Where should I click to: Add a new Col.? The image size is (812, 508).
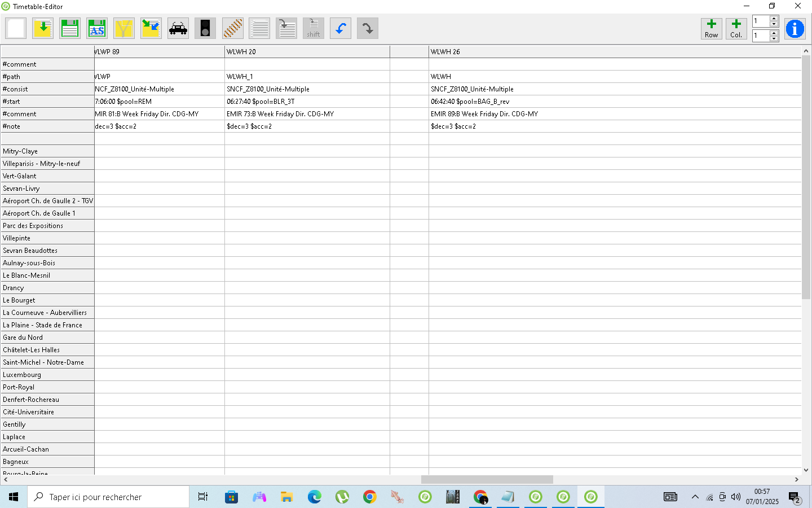tap(736, 28)
